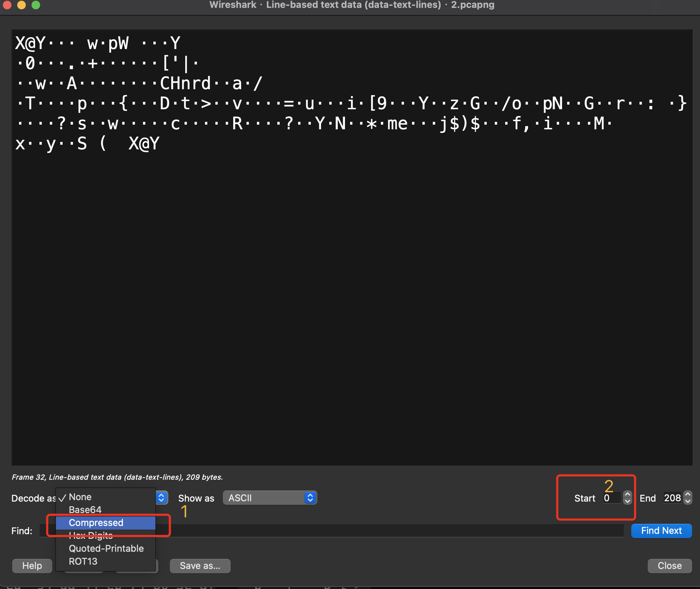Increase the End value with up arrow
The height and width of the screenshot is (589, 700).
click(x=687, y=494)
